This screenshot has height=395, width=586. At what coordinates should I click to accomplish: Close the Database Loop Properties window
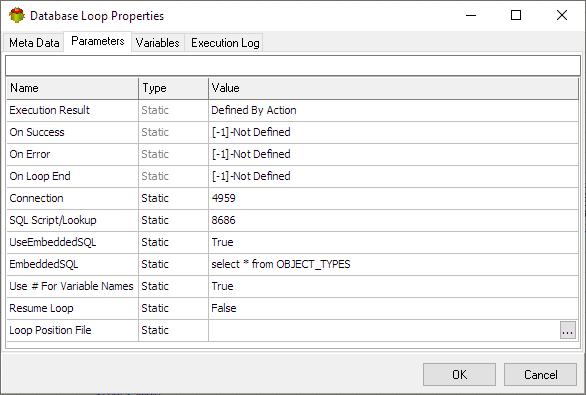point(562,15)
